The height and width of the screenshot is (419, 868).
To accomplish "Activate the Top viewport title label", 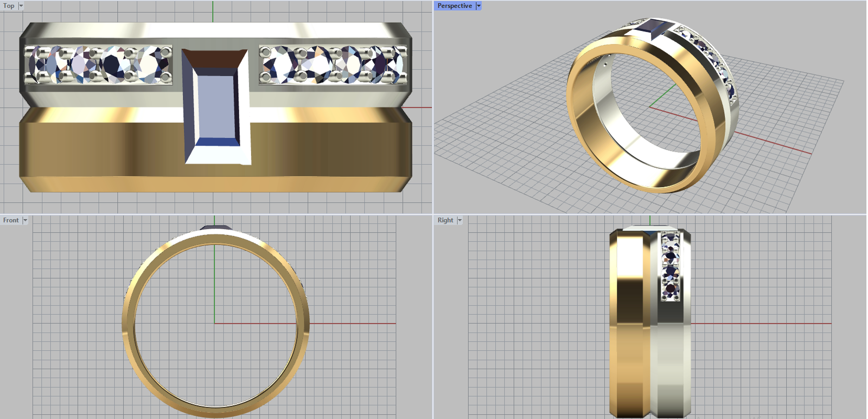I will [9, 6].
